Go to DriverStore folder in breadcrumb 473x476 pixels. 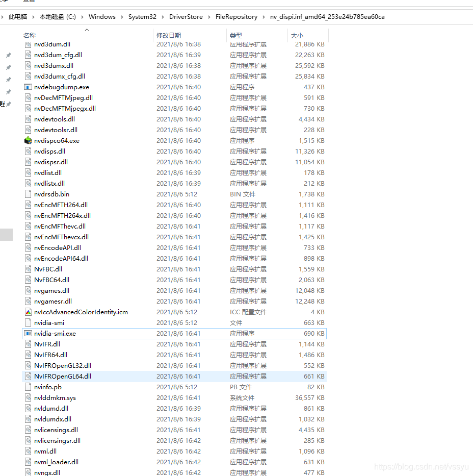coord(186,17)
